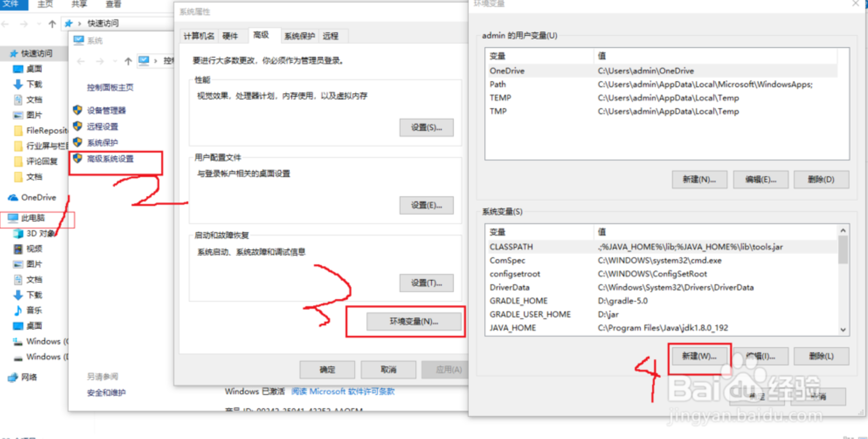Click 删除(L) for system variables
This screenshot has width=868, height=439.
(821, 356)
